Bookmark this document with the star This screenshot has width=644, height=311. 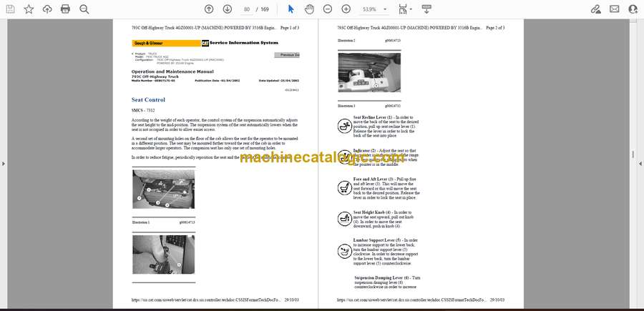(29, 9)
